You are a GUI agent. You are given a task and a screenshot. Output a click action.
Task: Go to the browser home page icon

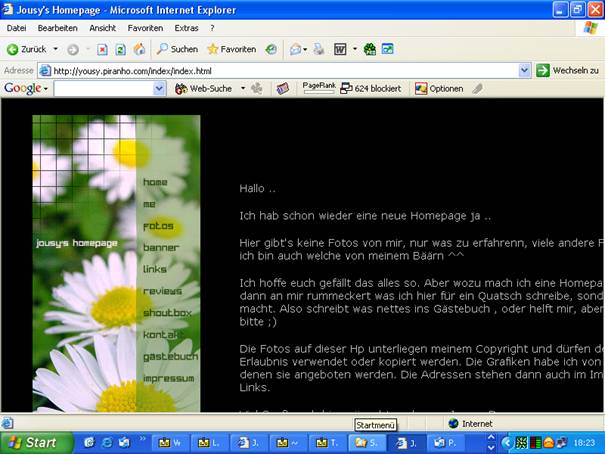(139, 49)
